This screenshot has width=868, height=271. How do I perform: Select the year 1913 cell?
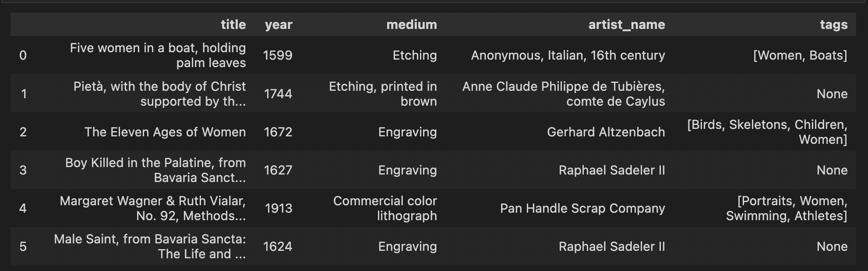[x=279, y=208]
